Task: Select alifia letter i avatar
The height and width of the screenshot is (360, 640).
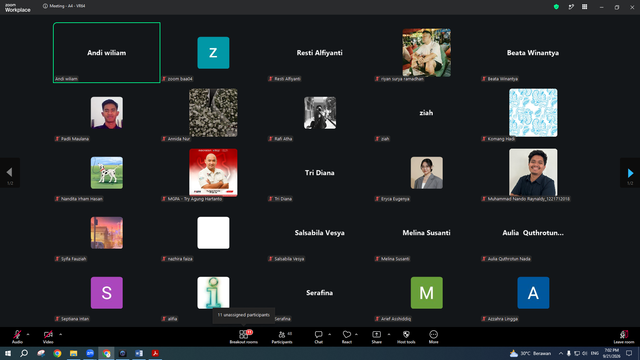Action: click(x=213, y=293)
